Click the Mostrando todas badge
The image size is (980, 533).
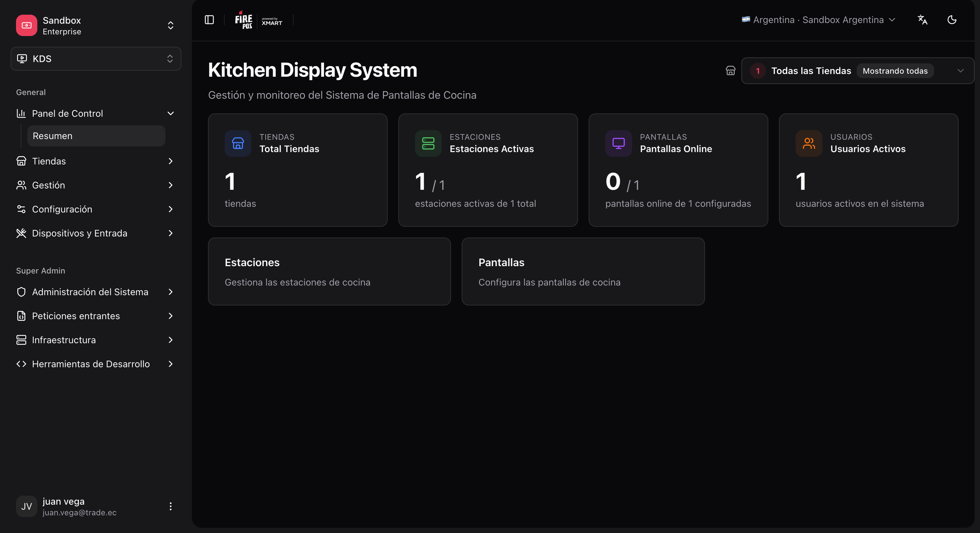click(895, 71)
